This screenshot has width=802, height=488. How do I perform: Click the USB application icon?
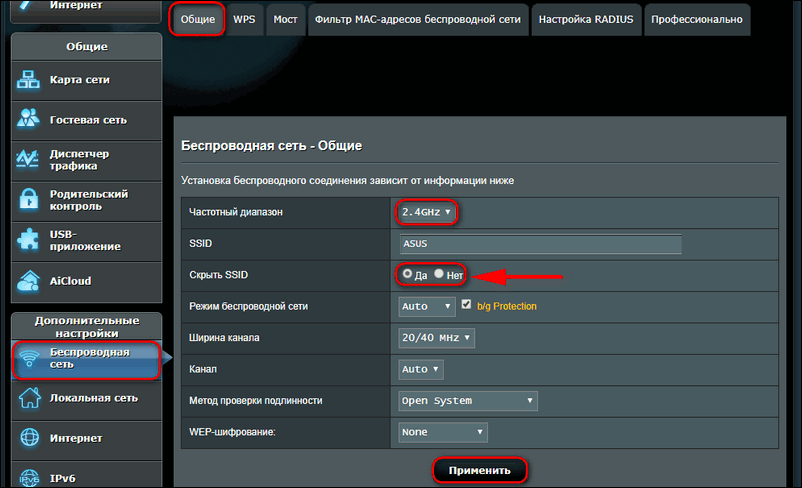point(28,240)
